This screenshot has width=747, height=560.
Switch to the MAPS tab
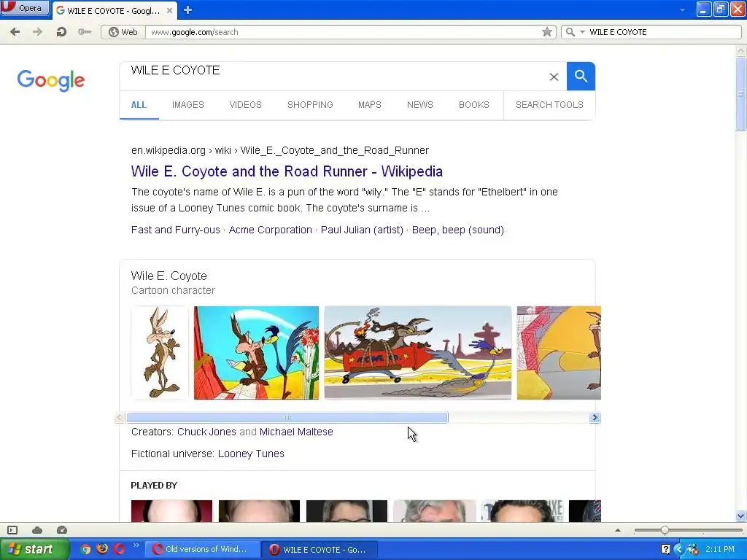coord(370,105)
